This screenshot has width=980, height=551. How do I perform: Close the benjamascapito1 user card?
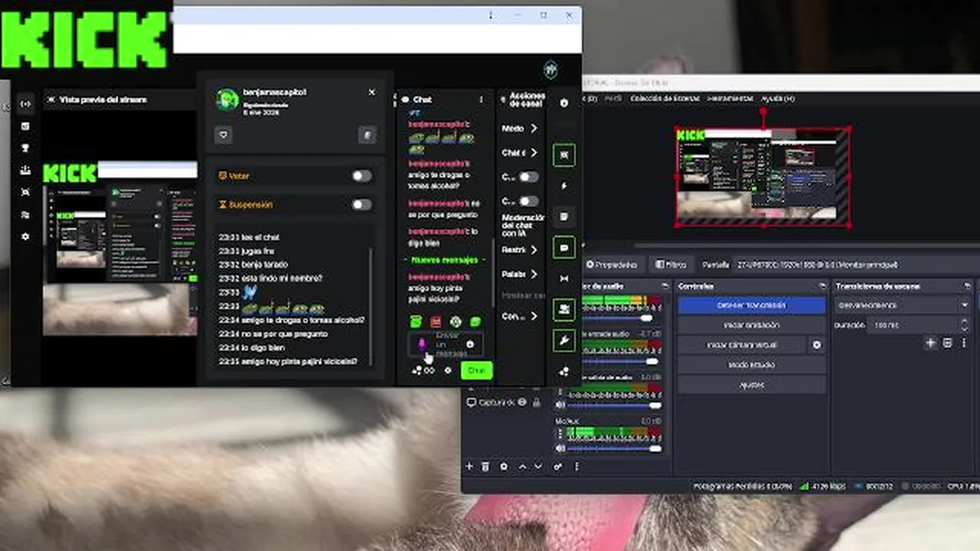[371, 92]
